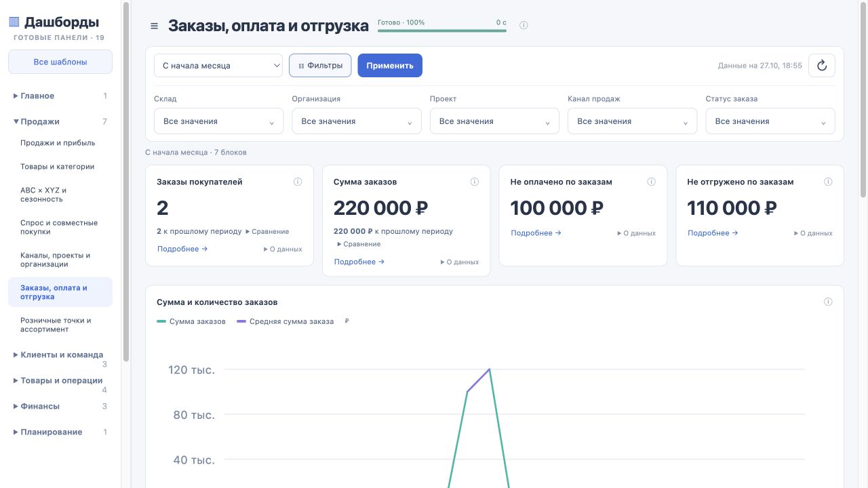
Task: Show info for Не отгружено по заказам card
Action: (x=828, y=182)
